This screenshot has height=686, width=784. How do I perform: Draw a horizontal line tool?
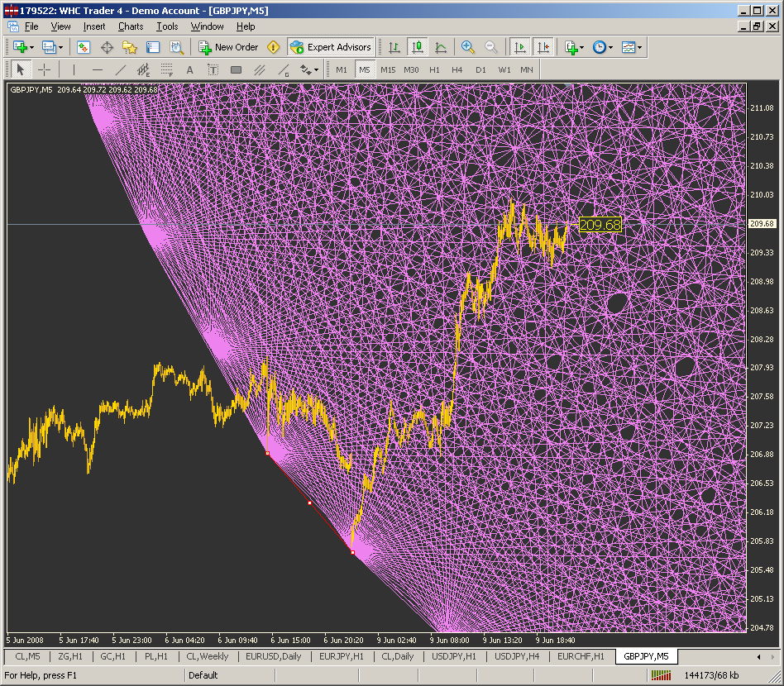[x=97, y=69]
